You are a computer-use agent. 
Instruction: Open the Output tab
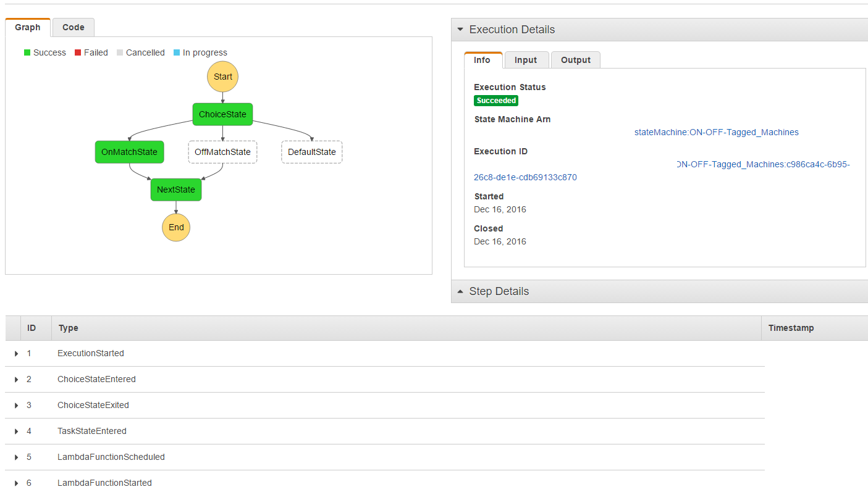(575, 60)
